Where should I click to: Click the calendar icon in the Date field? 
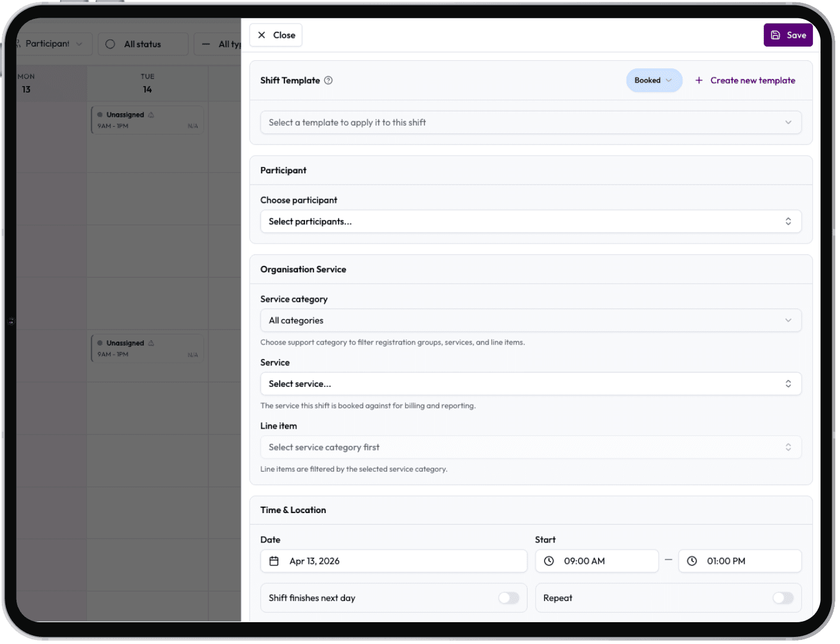[x=274, y=561]
